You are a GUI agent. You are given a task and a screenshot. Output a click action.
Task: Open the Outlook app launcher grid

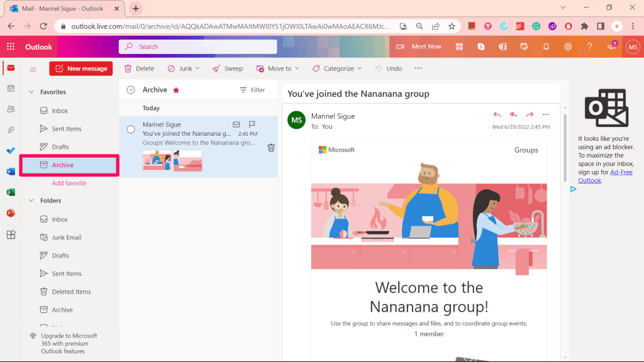tap(11, 47)
